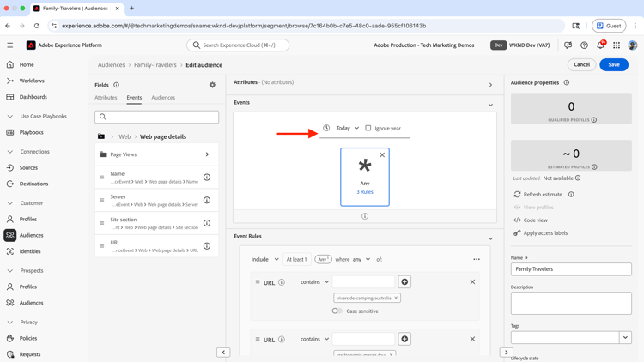Show info for the Server field
Image resolution: width=644 pixels, height=362 pixels.
(207, 200)
